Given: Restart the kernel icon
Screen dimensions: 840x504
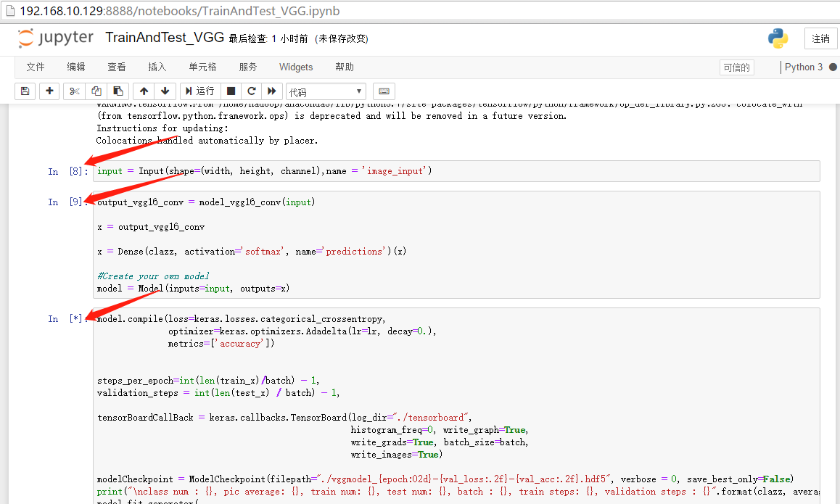Looking at the screenshot, I should (x=251, y=91).
